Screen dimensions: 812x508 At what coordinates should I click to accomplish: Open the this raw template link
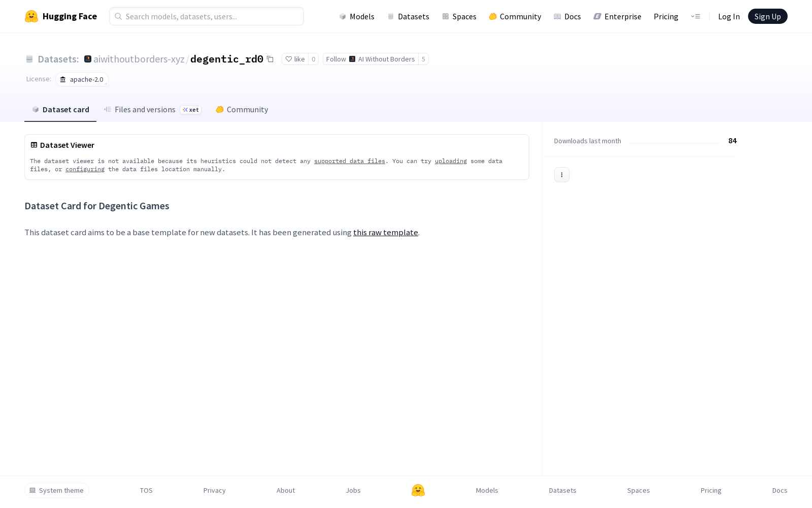pyautogui.click(x=386, y=232)
